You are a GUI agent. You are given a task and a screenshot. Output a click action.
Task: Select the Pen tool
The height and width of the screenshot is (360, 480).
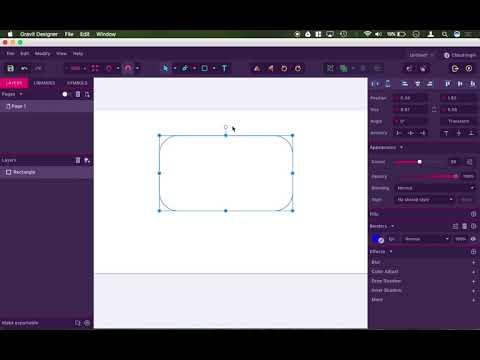click(x=185, y=68)
